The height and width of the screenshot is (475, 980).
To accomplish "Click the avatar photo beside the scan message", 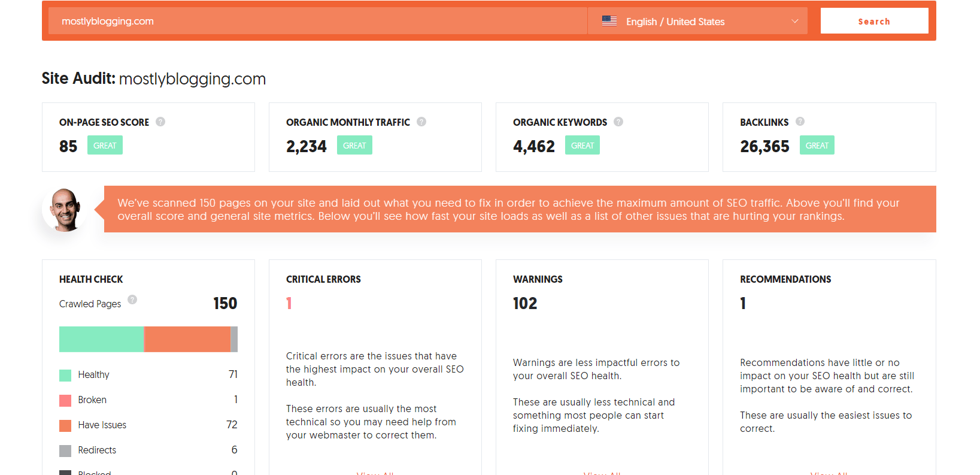I will coord(65,210).
